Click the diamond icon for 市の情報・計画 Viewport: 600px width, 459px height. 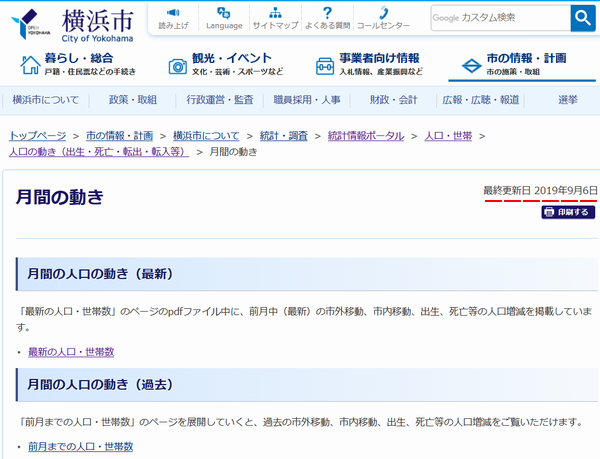471,66
